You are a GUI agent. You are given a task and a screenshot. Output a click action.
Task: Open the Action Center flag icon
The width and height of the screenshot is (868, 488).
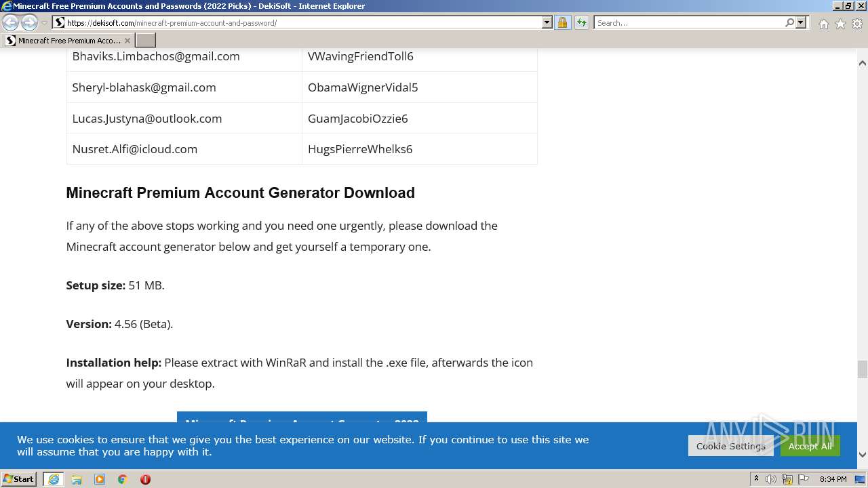[x=804, y=479]
